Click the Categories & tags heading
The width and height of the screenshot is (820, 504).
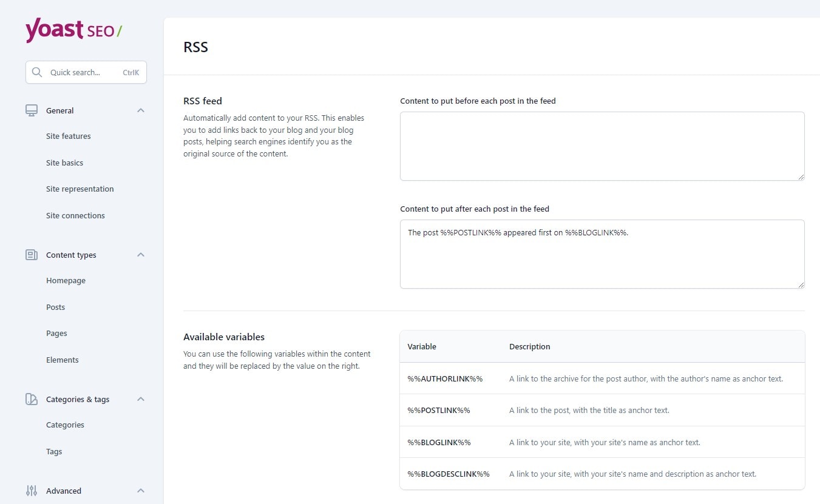coord(78,400)
